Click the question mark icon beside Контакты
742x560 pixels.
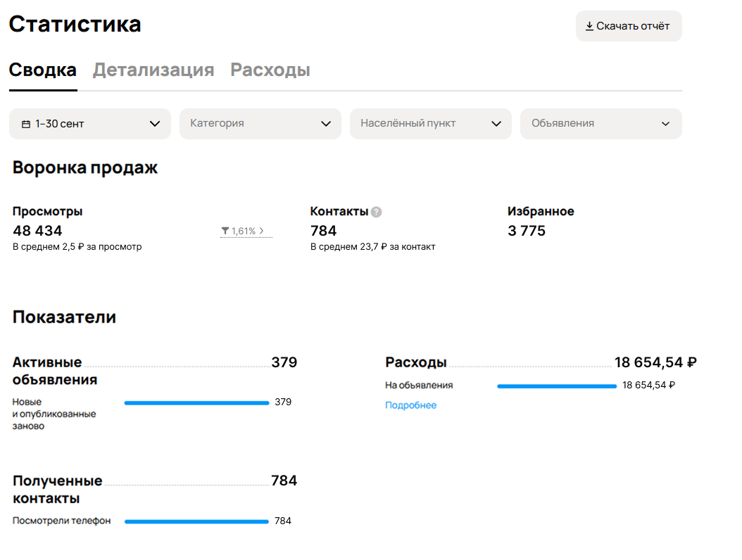[376, 212]
